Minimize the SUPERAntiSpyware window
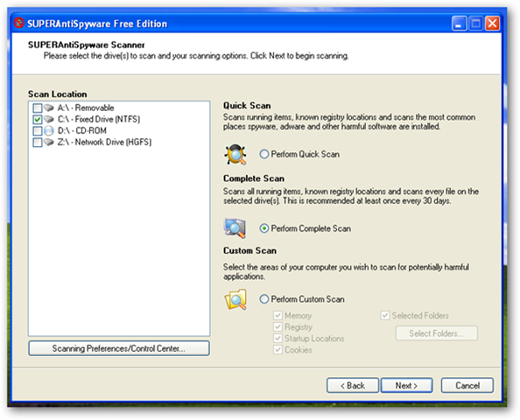Viewport: 520px width, 420px height. click(x=459, y=24)
